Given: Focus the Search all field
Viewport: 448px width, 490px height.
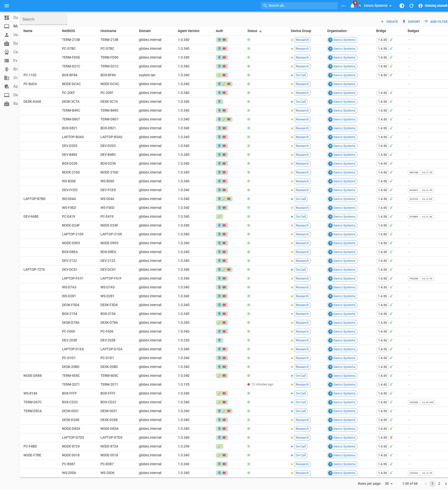Looking at the screenshot, I should [299, 5].
